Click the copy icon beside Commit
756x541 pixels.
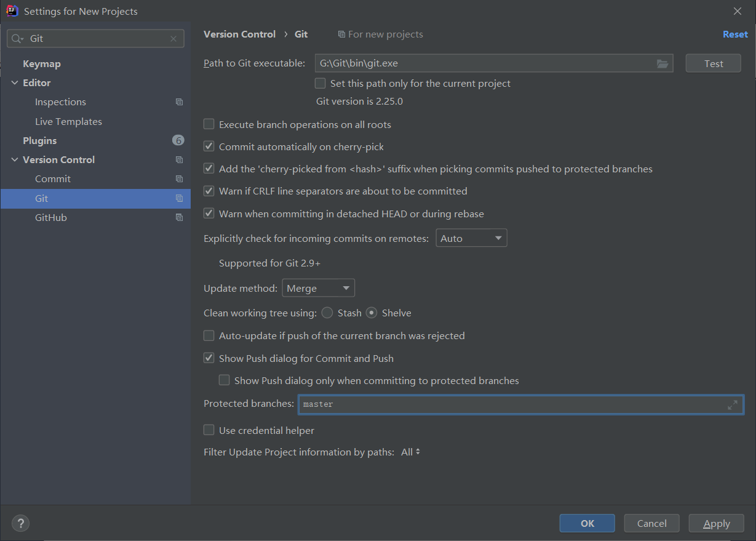pos(179,179)
